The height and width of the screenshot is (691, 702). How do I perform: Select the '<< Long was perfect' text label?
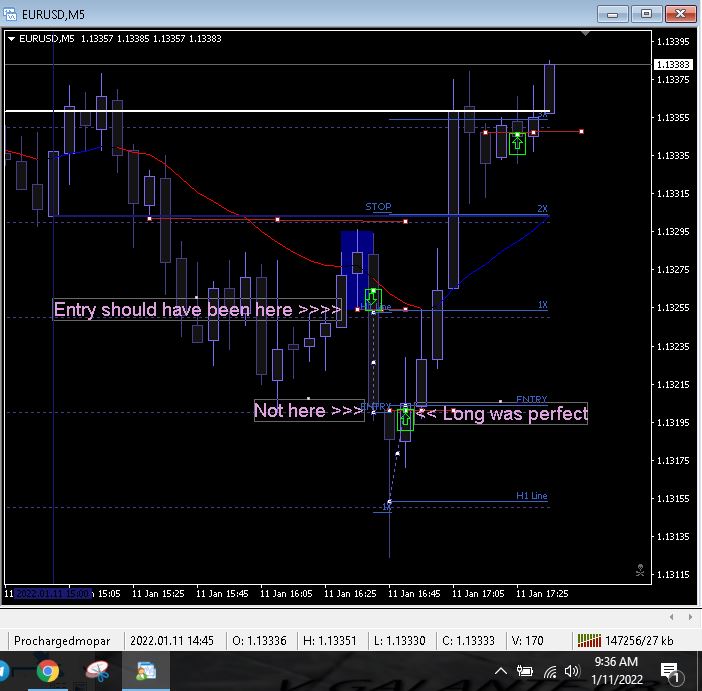point(502,414)
